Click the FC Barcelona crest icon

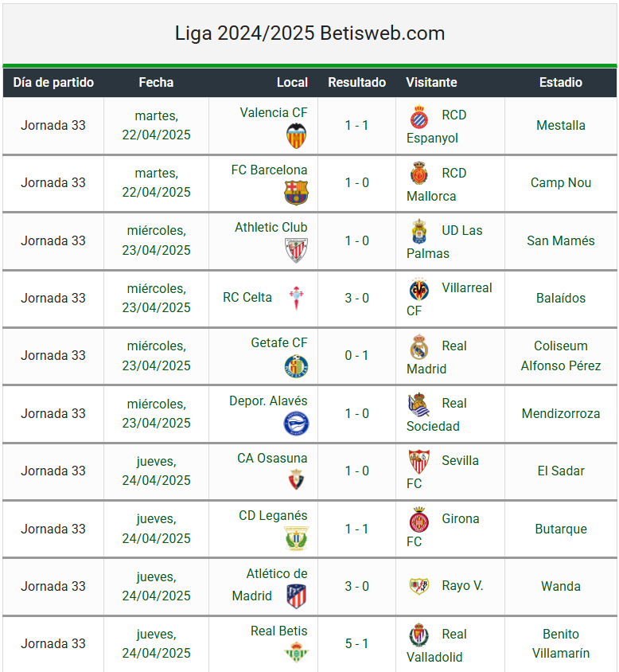pyautogui.click(x=296, y=193)
